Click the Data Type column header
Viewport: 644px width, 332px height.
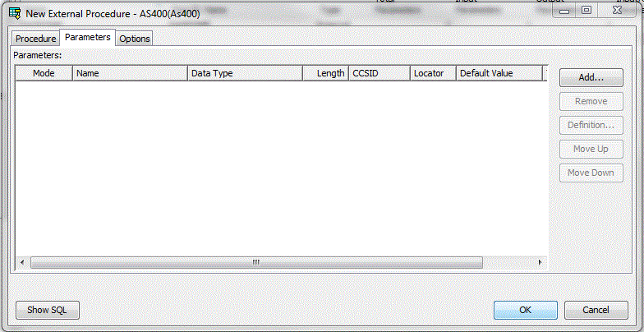click(245, 73)
